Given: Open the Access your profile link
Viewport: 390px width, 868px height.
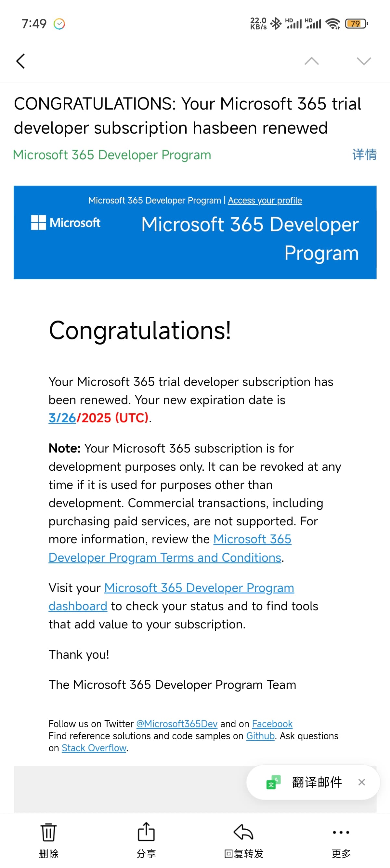Looking at the screenshot, I should coord(265,201).
